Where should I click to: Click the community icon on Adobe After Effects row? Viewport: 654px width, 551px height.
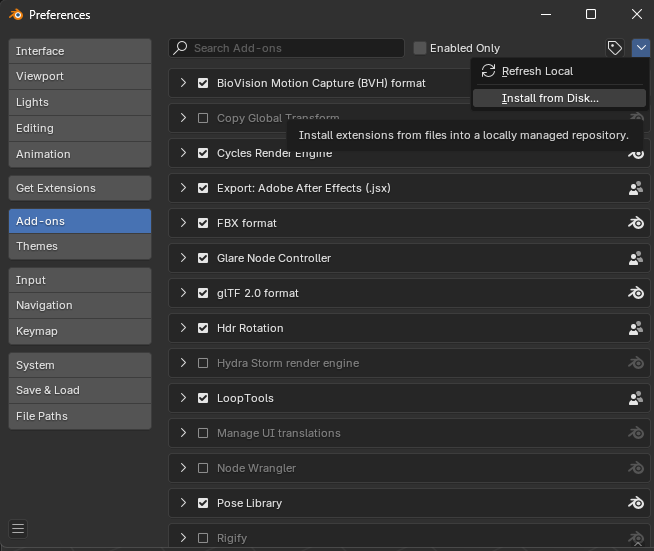tap(635, 188)
